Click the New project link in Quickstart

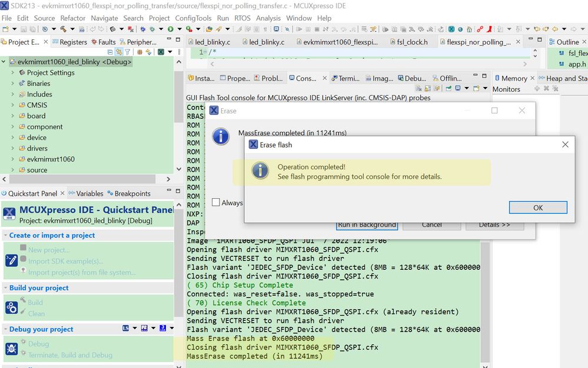point(49,250)
